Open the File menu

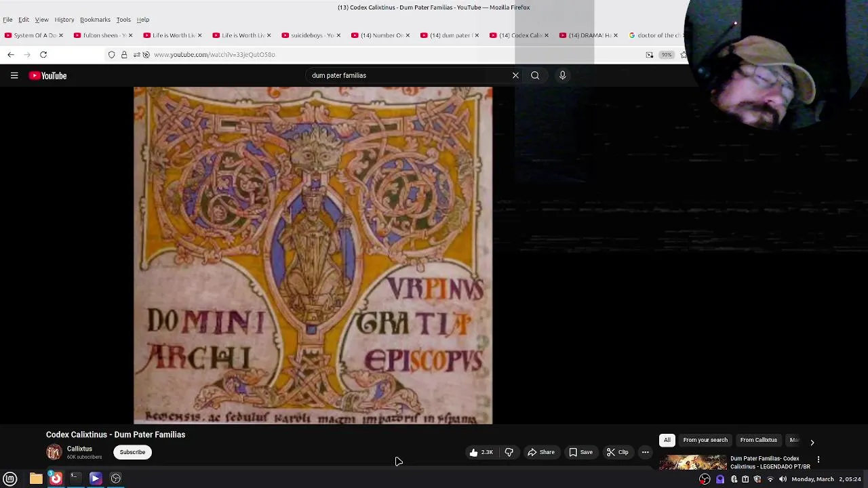7,20
